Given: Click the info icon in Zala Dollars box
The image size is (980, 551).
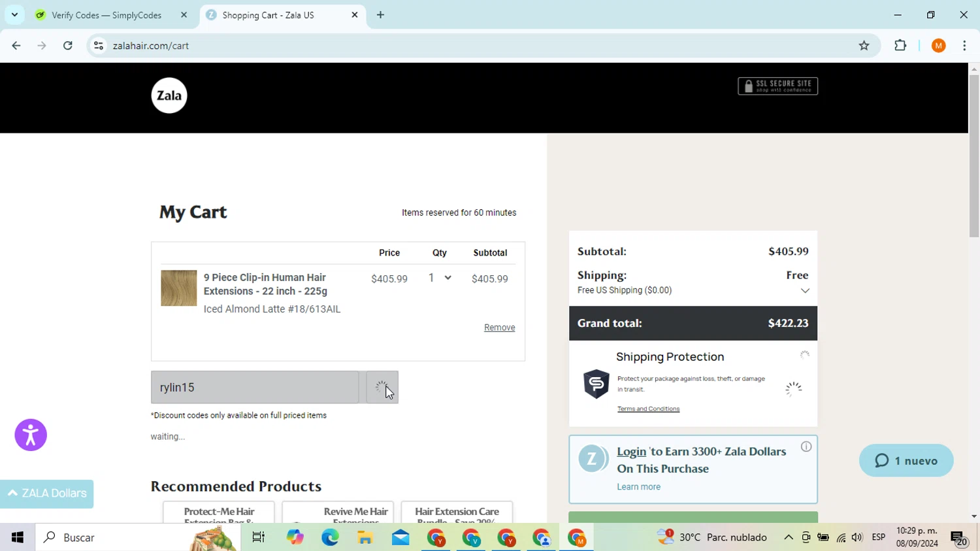Looking at the screenshot, I should tap(806, 446).
